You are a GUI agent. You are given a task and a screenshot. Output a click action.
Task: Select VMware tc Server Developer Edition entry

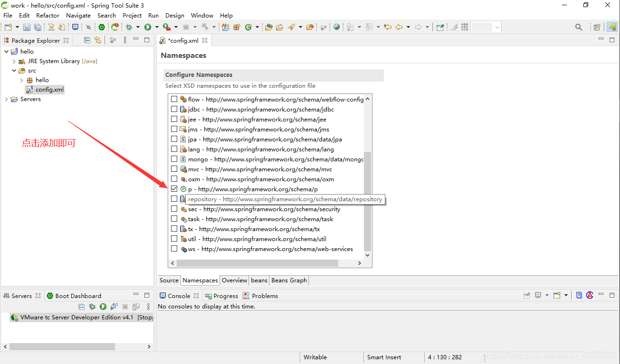tap(81, 317)
